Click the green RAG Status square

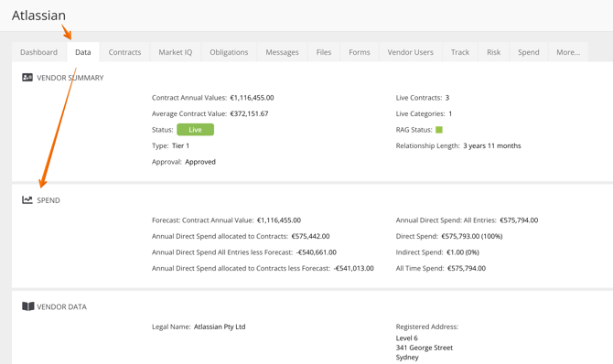(439, 130)
